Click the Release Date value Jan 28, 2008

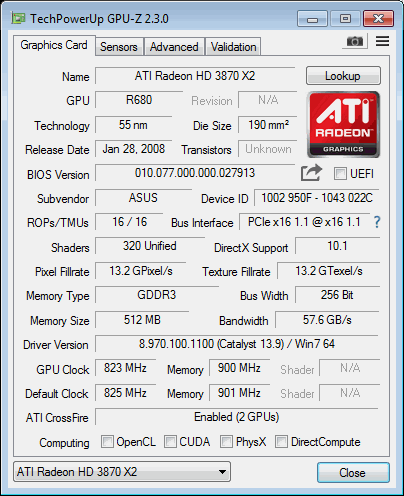[133, 149]
